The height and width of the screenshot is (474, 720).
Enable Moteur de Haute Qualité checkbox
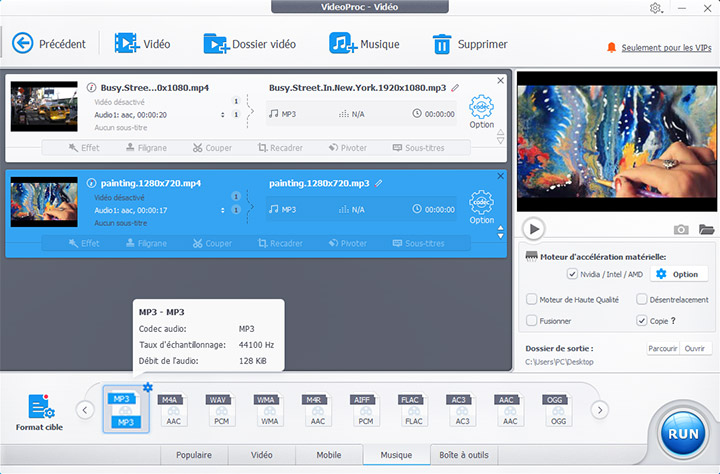click(532, 299)
